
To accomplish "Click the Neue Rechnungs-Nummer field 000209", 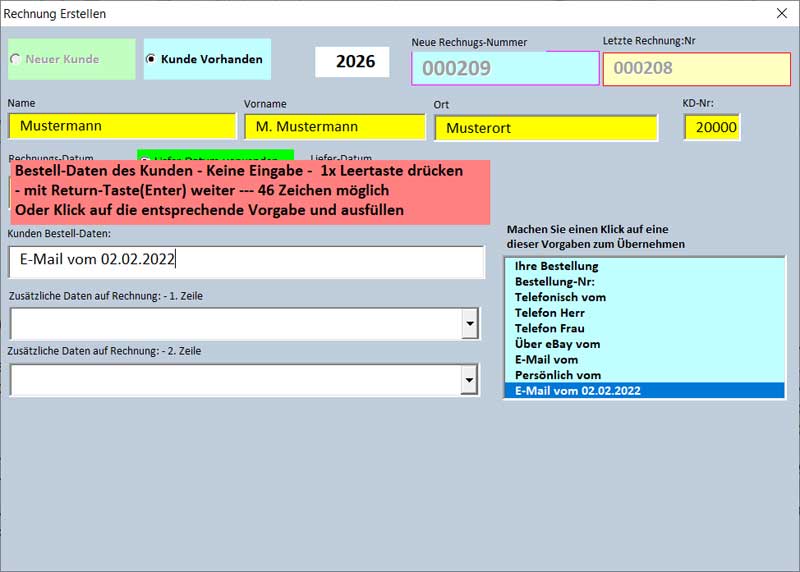I will tap(505, 68).
